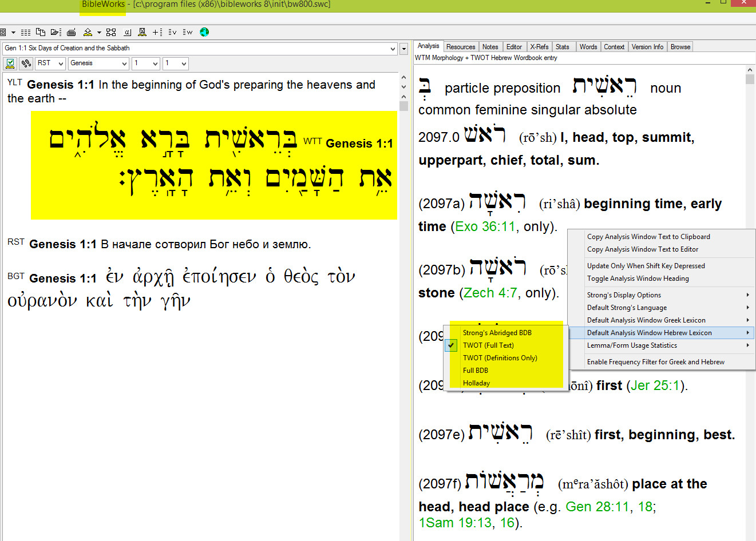Select Holladay lexicon option
This screenshot has width=756, height=541.
pos(506,383)
